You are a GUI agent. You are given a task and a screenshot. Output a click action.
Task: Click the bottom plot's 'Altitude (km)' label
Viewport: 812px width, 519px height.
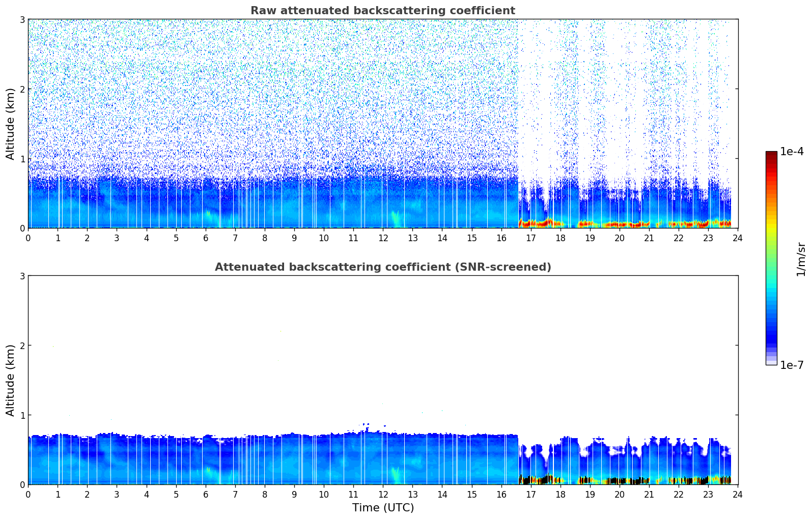[x=11, y=380]
